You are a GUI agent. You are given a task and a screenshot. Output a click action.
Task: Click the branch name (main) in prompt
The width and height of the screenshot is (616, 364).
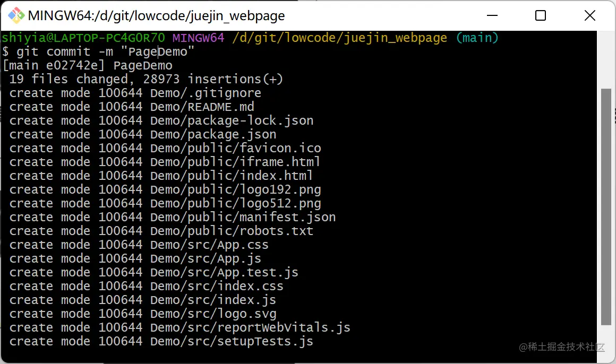477,38
